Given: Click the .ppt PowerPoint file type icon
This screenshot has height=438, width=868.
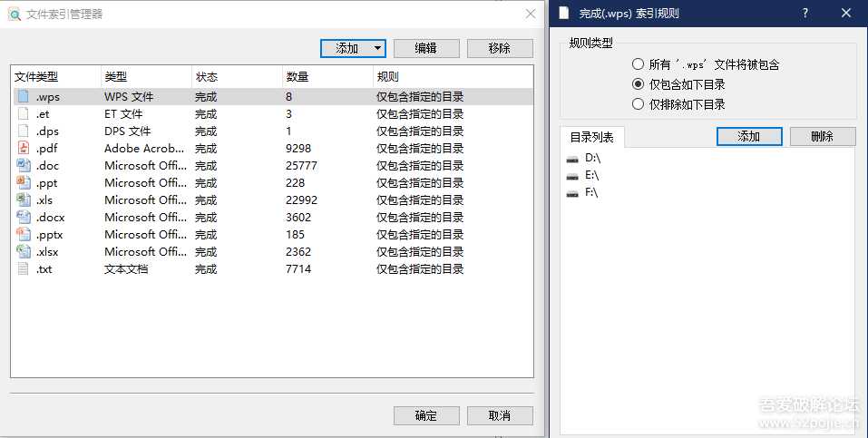Looking at the screenshot, I should (x=24, y=182).
